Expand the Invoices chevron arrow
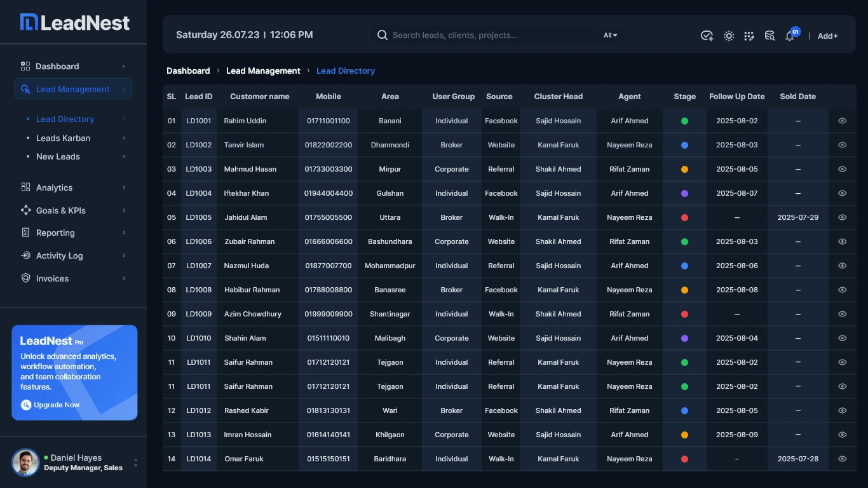 click(124, 278)
